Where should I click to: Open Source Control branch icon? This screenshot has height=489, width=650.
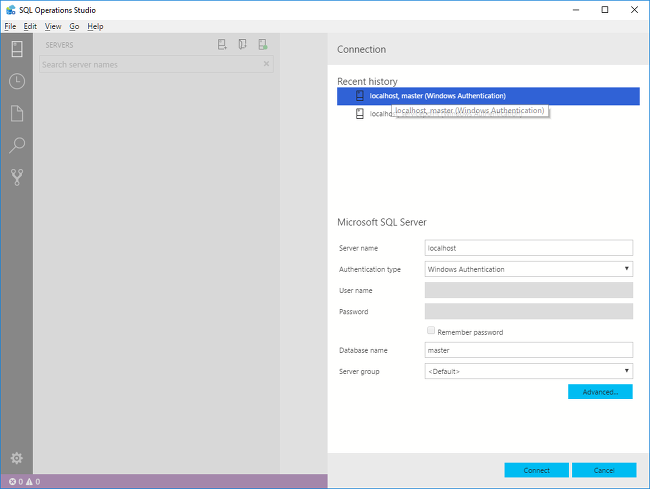[17, 177]
